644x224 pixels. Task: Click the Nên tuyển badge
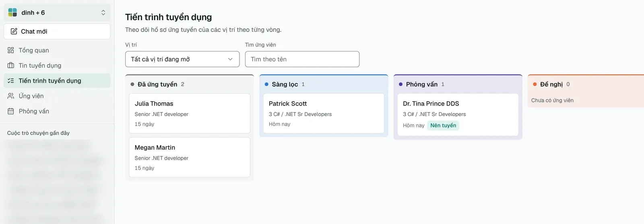(443, 125)
